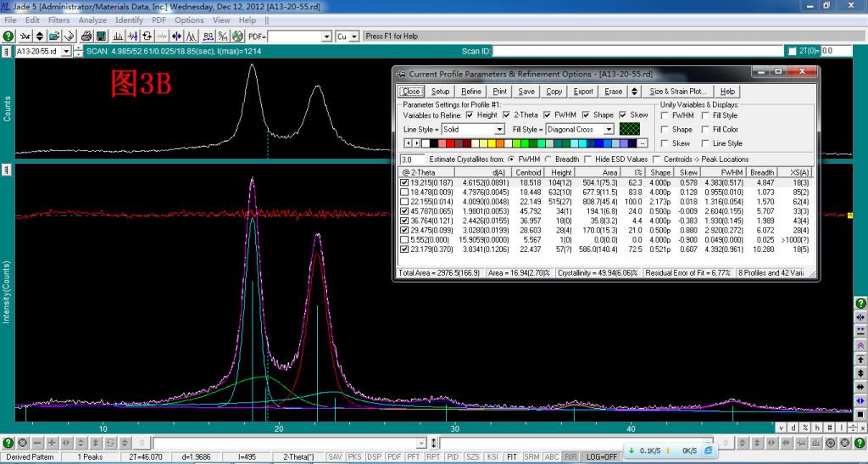Open the Filters menu
This screenshot has height=464, width=868.
[x=58, y=20]
